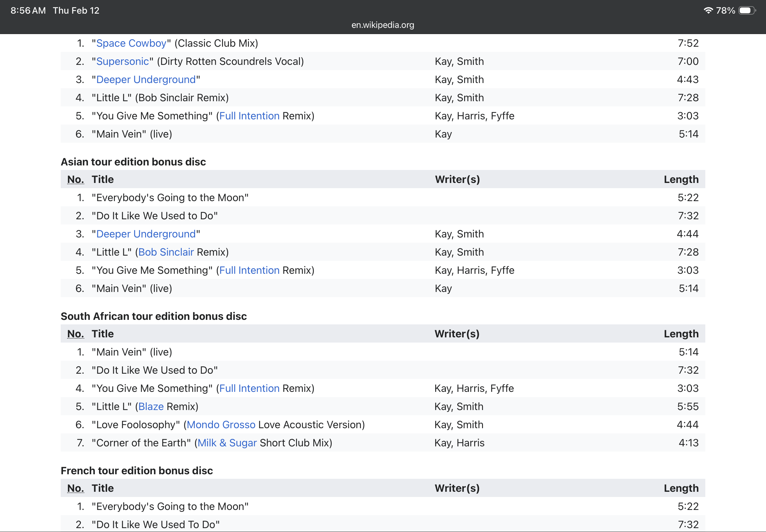The image size is (766, 532).
Task: Tap 4:44 length in Asian tour table
Action: (688, 234)
